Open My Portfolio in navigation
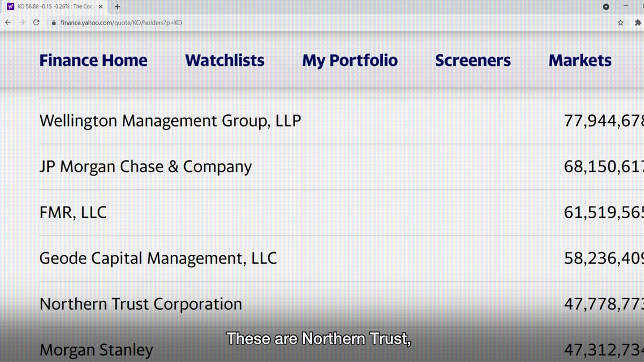This screenshot has width=644, height=362. 350,61
